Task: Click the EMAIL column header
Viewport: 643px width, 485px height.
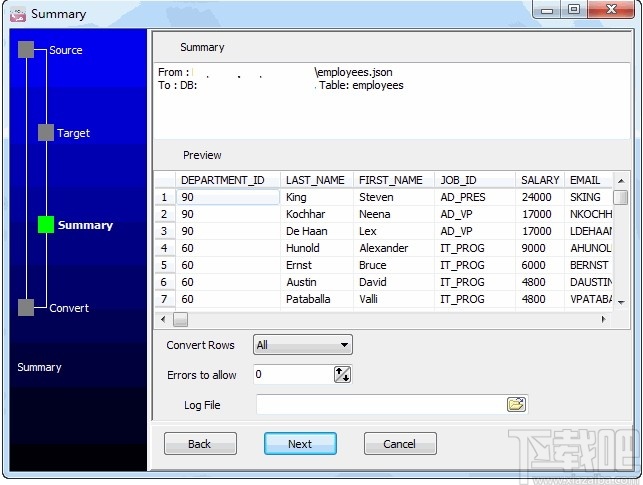Action: (x=588, y=180)
